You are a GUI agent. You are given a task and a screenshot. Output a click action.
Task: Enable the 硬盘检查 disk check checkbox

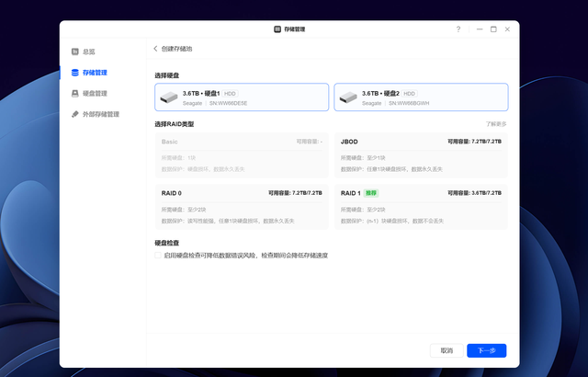(x=158, y=255)
